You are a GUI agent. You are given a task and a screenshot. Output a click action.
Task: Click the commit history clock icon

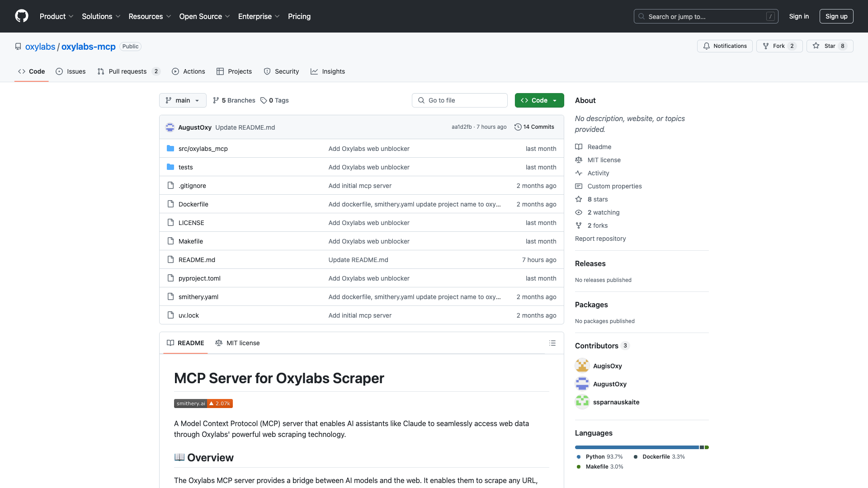click(x=518, y=127)
